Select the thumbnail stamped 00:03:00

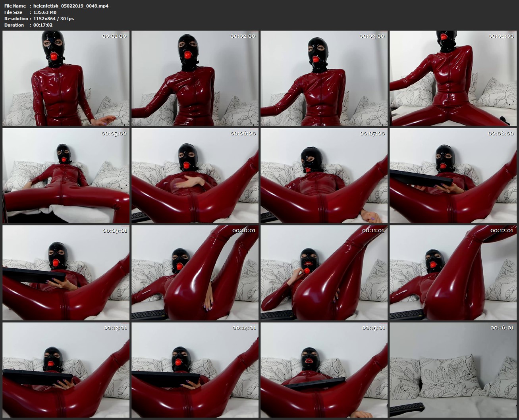(324, 78)
